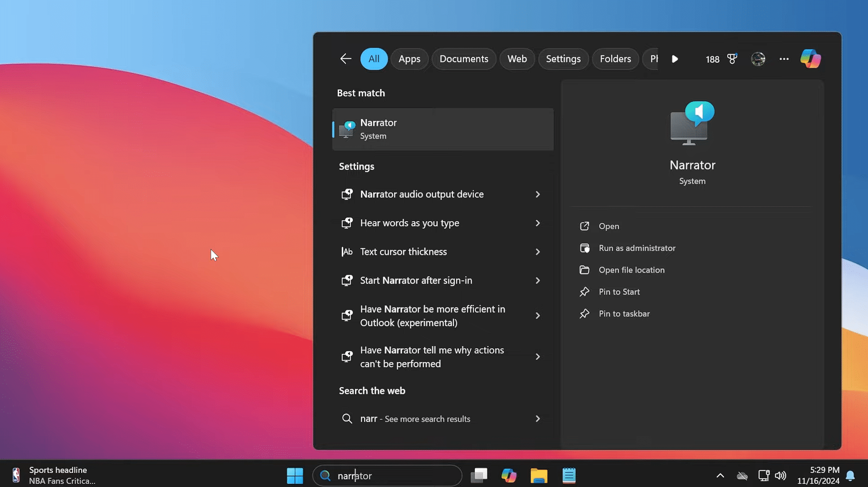
Task: Open the Windows Start button
Action: 295,476
